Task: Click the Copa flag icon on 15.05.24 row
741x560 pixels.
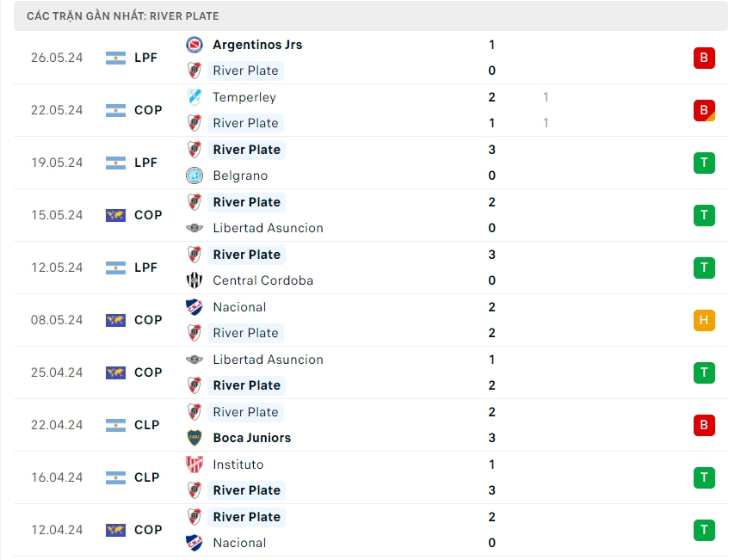Action: click(x=115, y=215)
